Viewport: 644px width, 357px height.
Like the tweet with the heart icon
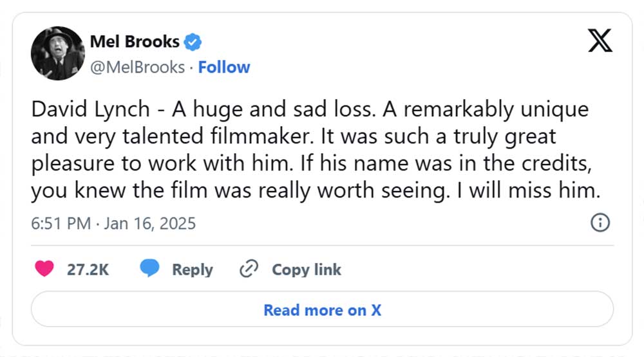click(x=44, y=269)
